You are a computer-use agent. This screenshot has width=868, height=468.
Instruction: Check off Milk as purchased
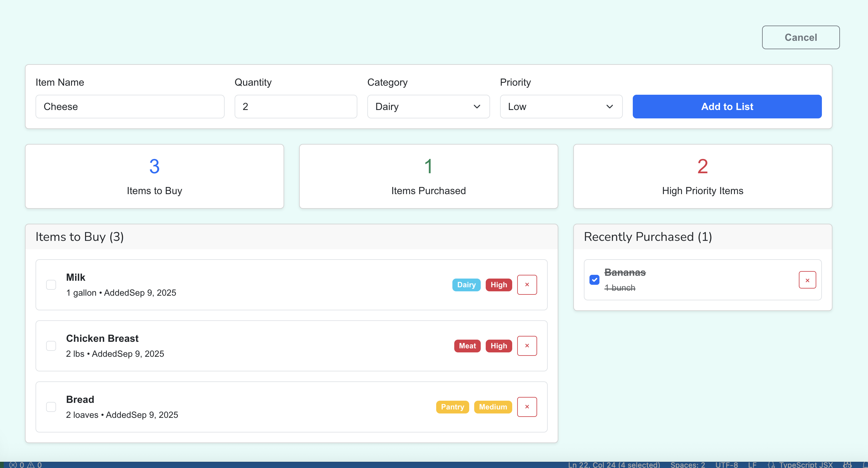point(51,285)
